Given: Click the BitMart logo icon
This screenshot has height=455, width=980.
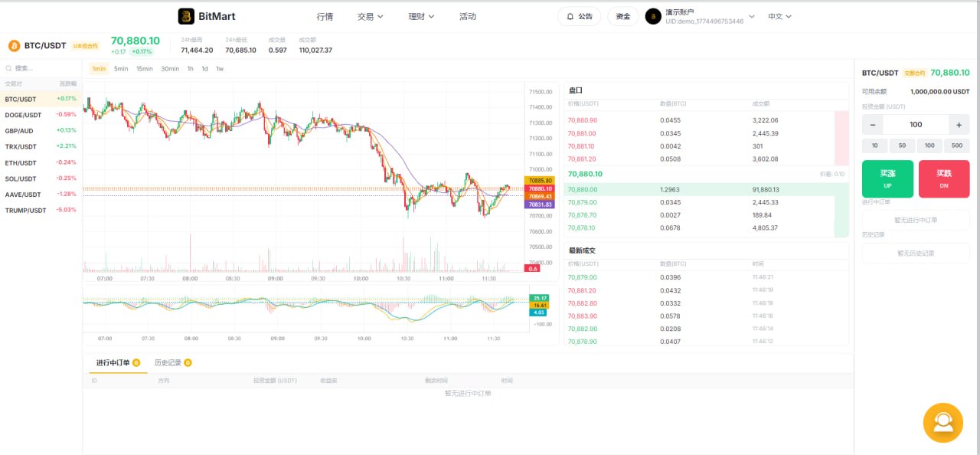Looking at the screenshot, I should coord(185,15).
